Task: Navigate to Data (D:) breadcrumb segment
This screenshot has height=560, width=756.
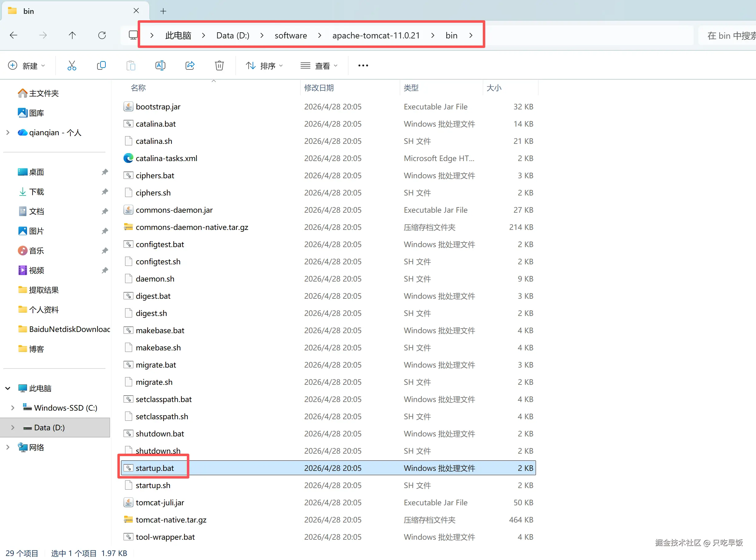Action: coord(233,35)
